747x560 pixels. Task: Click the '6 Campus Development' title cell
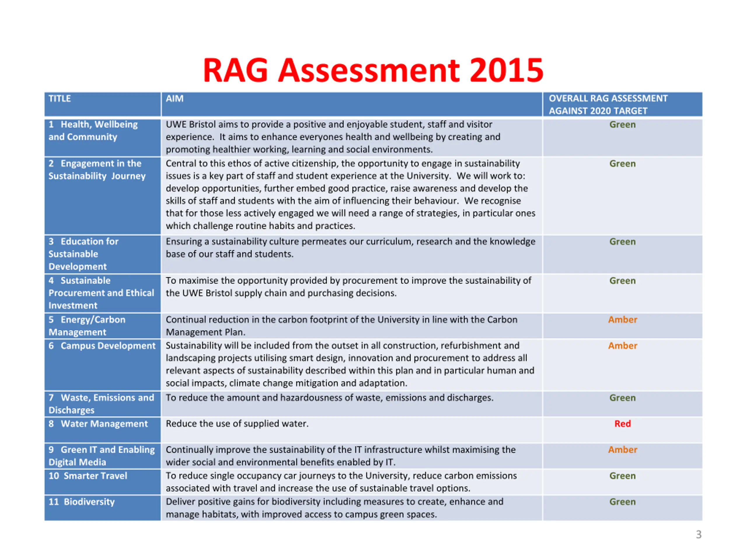point(103,365)
